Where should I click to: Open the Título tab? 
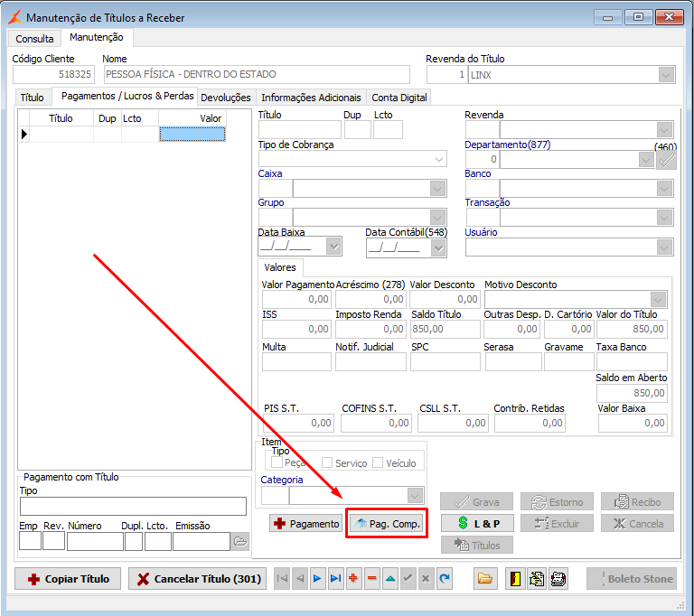33,98
